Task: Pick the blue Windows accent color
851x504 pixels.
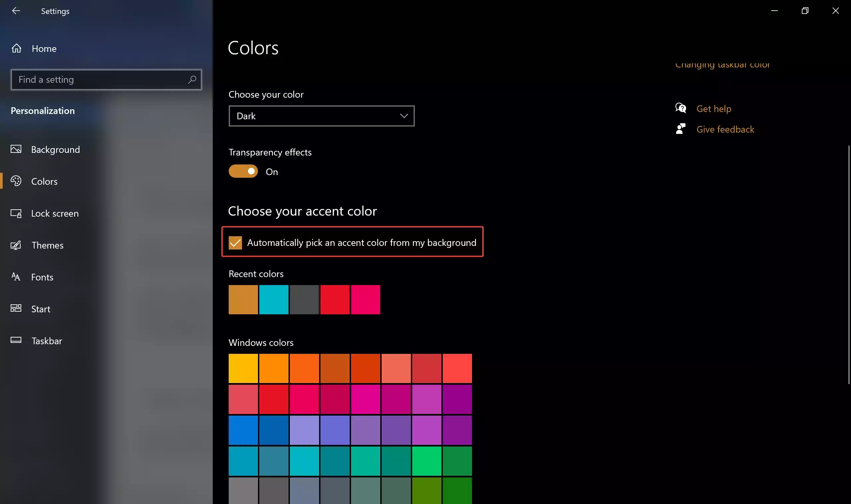Action: pos(243,430)
